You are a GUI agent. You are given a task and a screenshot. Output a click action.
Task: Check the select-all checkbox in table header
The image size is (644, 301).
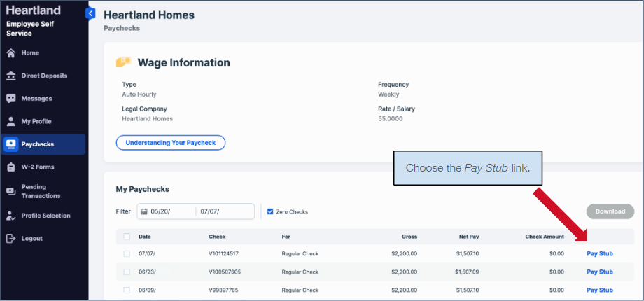click(127, 237)
